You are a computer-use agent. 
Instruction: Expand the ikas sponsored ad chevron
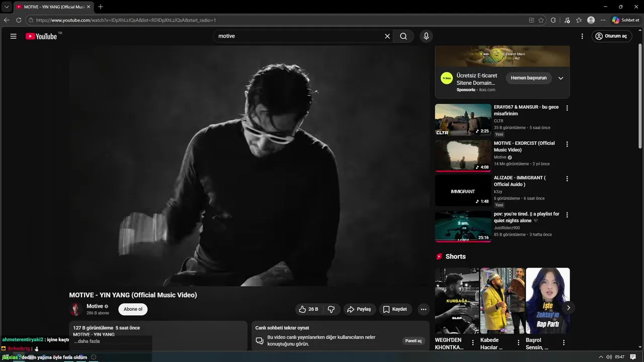click(560, 78)
